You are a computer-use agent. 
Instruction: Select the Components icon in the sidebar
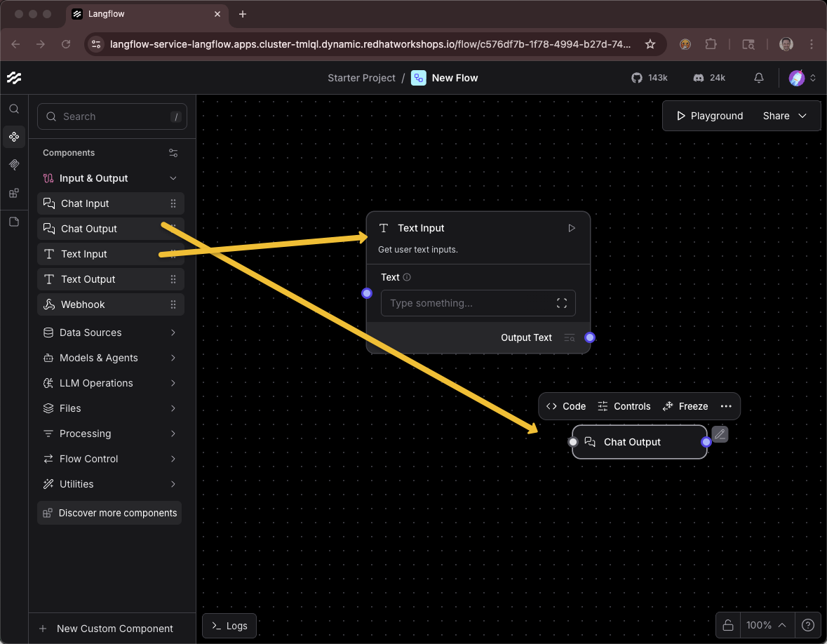[14, 137]
